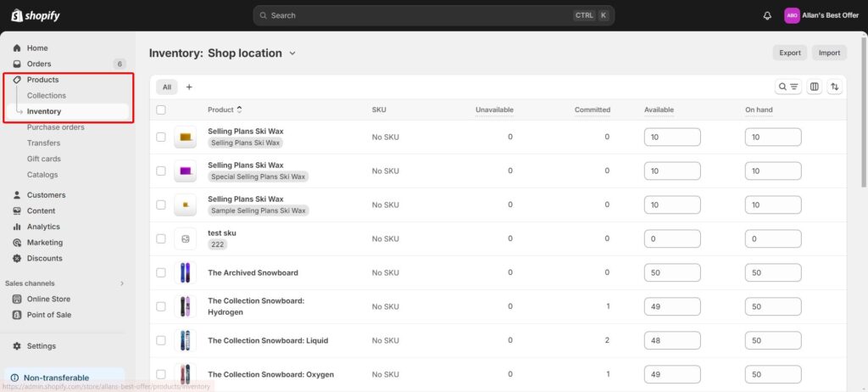This screenshot has width=868, height=392.
Task: Add new view with plus icon
Action: click(189, 87)
